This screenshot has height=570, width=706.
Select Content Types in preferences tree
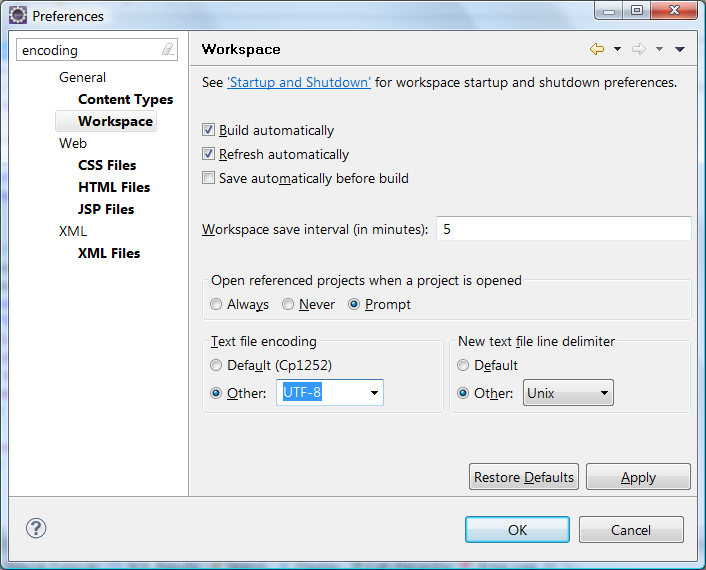125,99
